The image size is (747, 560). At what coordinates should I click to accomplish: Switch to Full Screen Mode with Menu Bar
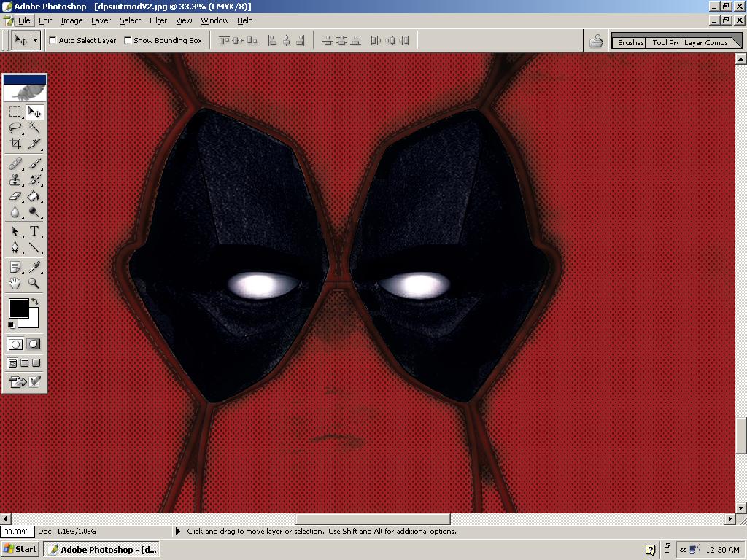[24, 363]
